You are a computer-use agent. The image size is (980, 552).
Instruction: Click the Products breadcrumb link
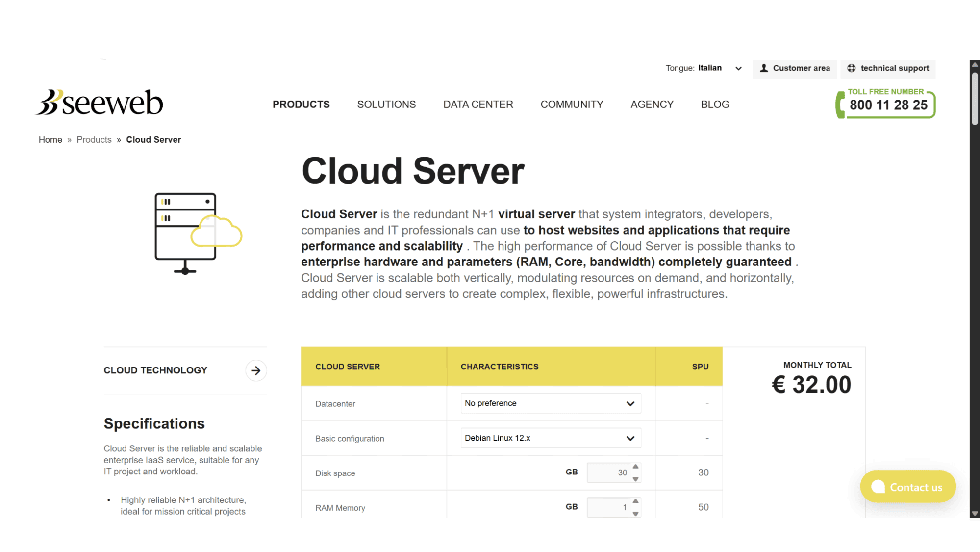click(x=94, y=140)
